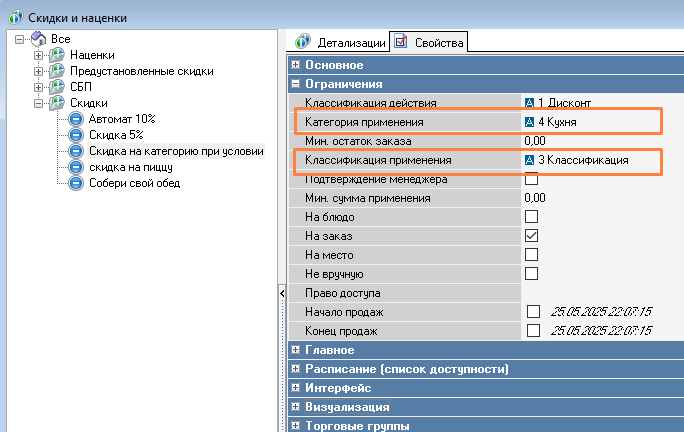This screenshot has width=684, height=432.
Task: Expand the Расписание (список доступности) section
Action: click(296, 369)
